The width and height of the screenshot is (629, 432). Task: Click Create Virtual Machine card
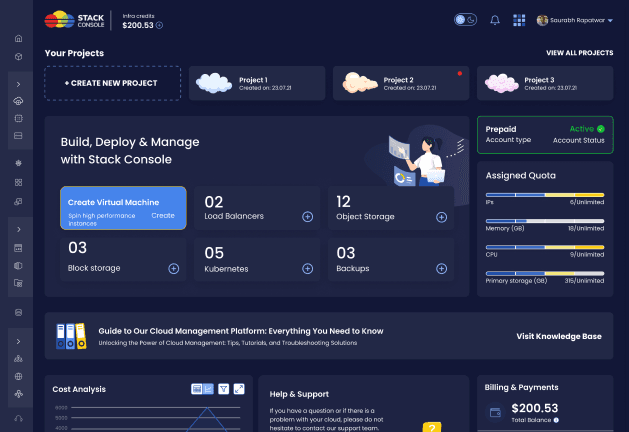(x=123, y=208)
